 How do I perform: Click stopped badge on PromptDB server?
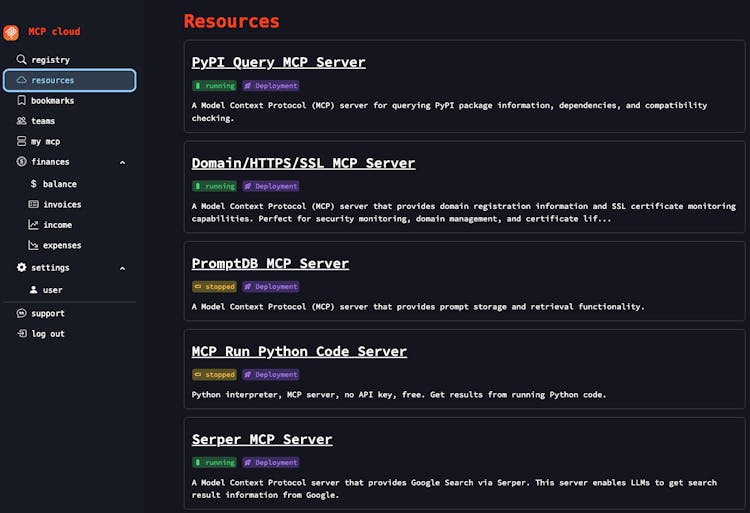coord(214,286)
